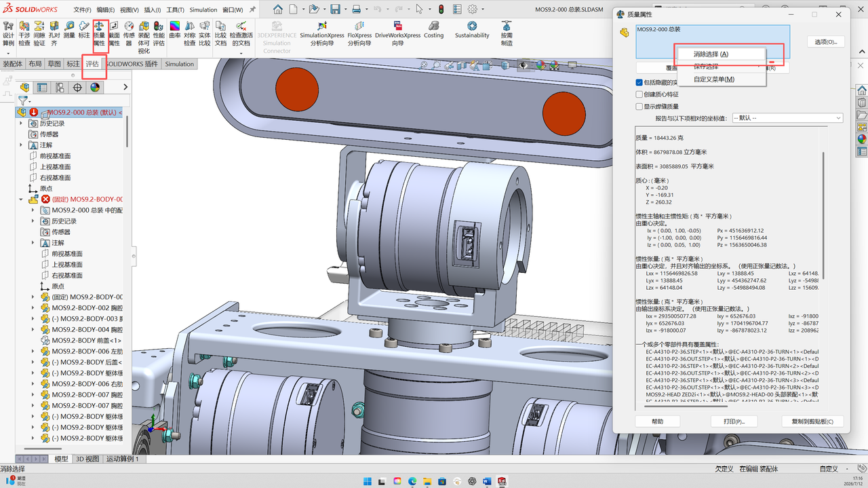Enable 显示焊缝质量 checkbox
The width and height of the screenshot is (868, 488).
click(x=639, y=107)
